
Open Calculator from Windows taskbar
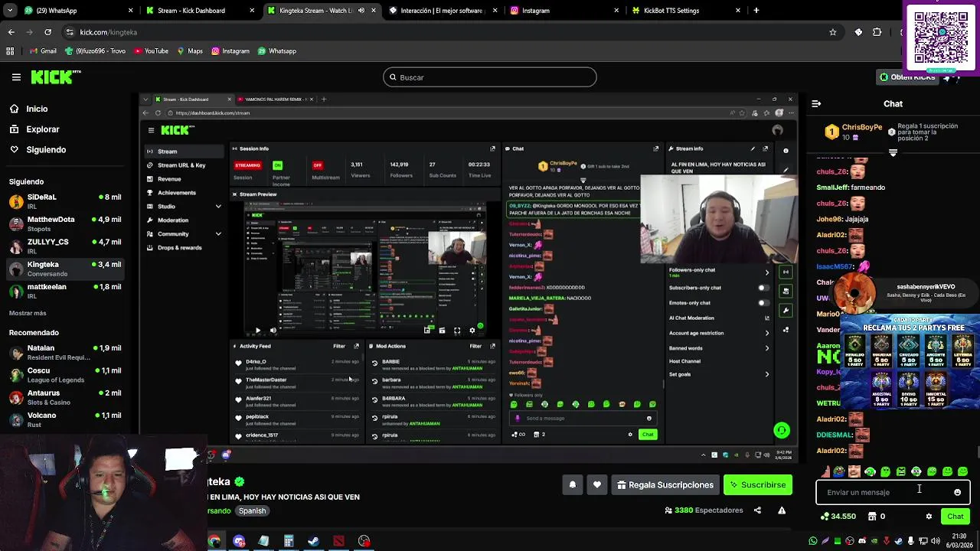click(x=289, y=541)
